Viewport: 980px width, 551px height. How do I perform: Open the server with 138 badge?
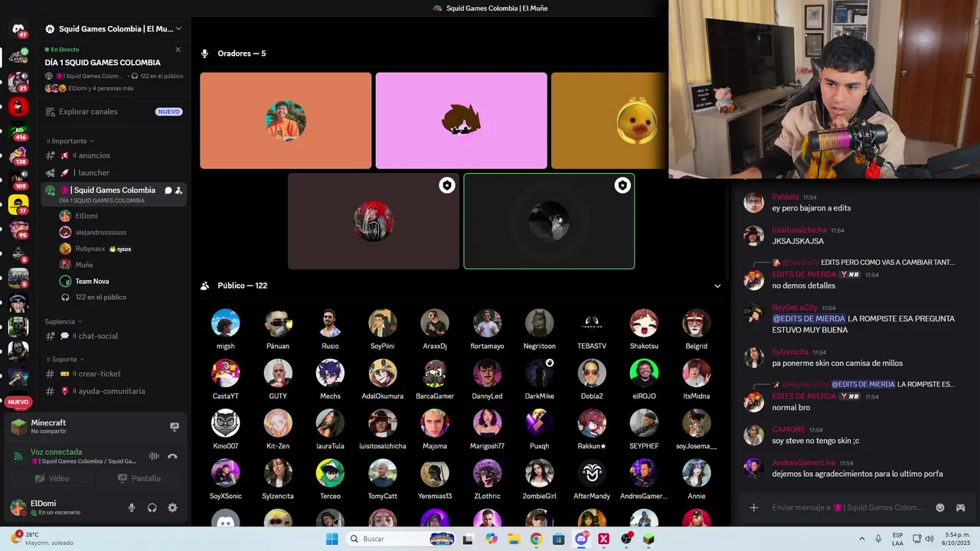pyautogui.click(x=18, y=155)
